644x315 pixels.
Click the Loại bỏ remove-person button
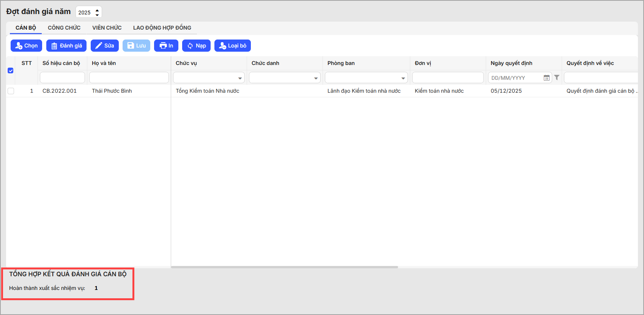233,46
